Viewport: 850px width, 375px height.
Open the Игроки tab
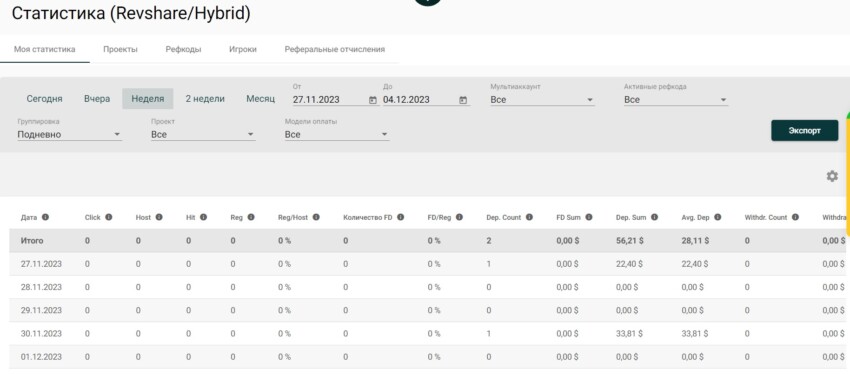point(243,49)
